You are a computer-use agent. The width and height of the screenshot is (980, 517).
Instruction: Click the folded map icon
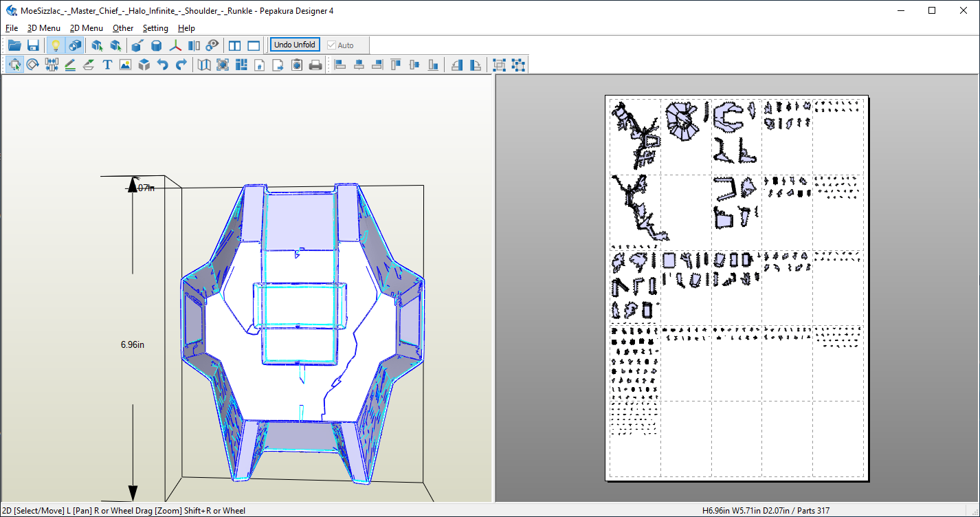click(204, 65)
